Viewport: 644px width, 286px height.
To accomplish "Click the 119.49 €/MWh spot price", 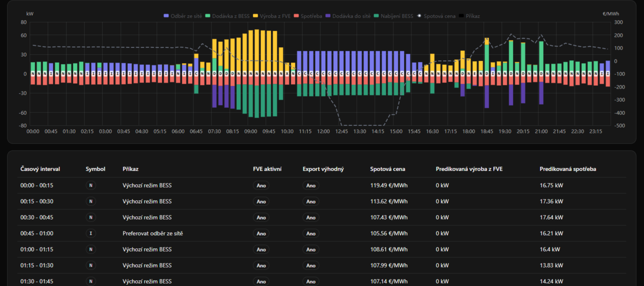I will click(389, 185).
